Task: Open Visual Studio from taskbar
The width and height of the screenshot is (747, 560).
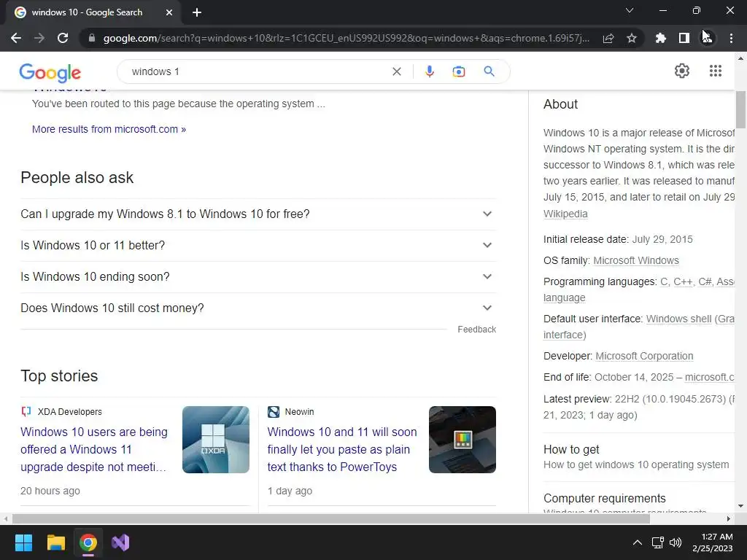Action: click(x=120, y=542)
